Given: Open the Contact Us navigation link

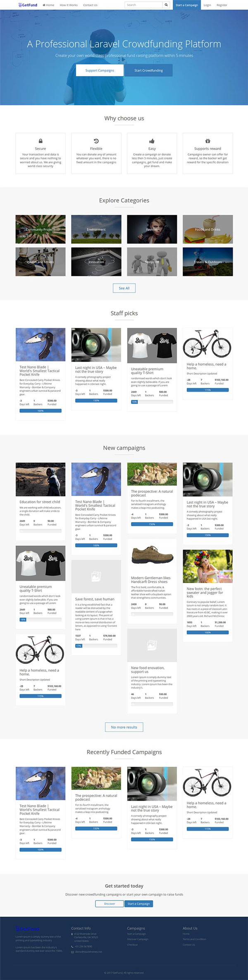Looking at the screenshot, I should [90, 5].
